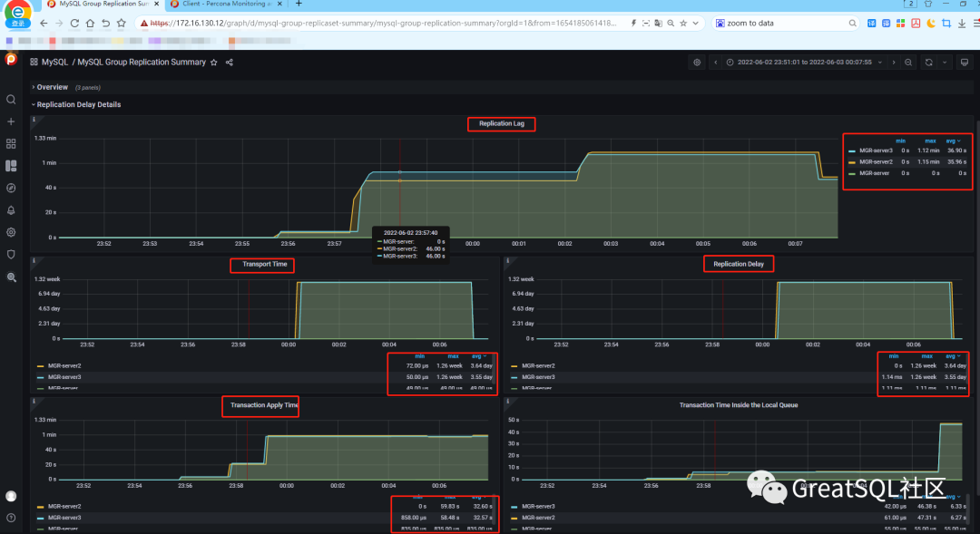
Task: Open Configuration gear in left sidebar
Action: coord(11,232)
